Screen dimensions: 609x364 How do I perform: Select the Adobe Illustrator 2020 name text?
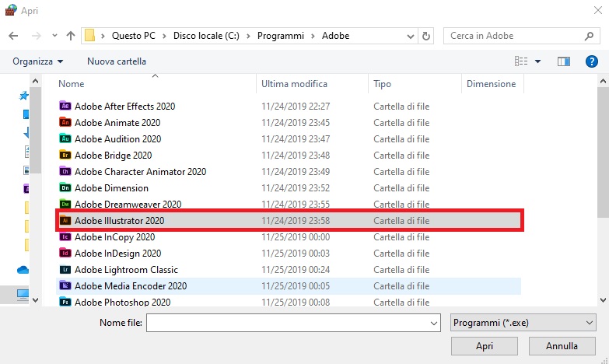click(119, 221)
